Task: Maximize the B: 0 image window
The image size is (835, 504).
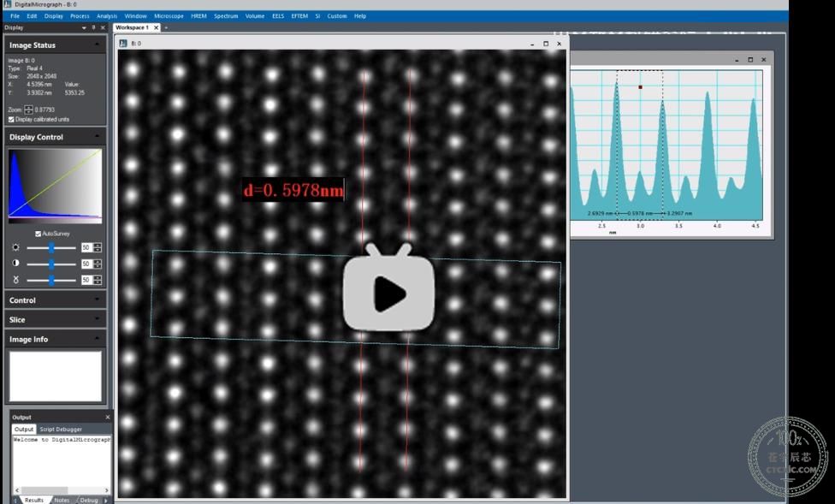Action: point(546,44)
